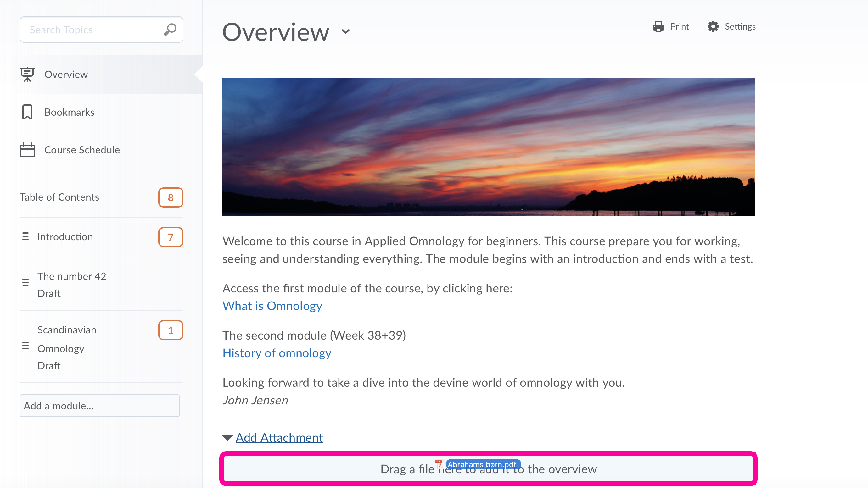Click the printer icon

[x=658, y=26]
